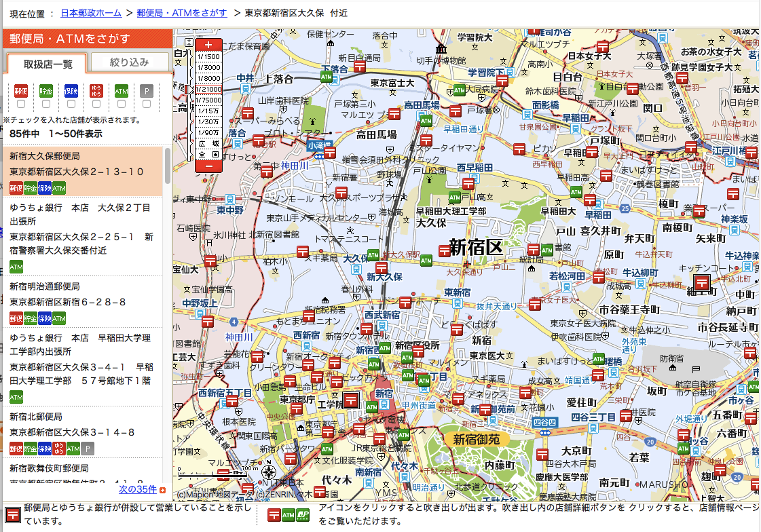Select 新宿明治通郵便局 in the results list
This screenshot has height=532, width=761.
click(45, 286)
